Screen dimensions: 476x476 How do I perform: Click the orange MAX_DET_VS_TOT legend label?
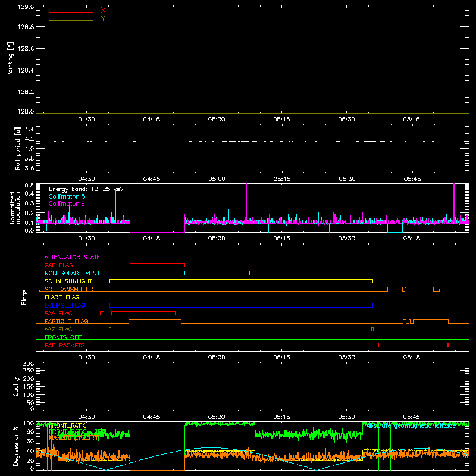[74, 437]
